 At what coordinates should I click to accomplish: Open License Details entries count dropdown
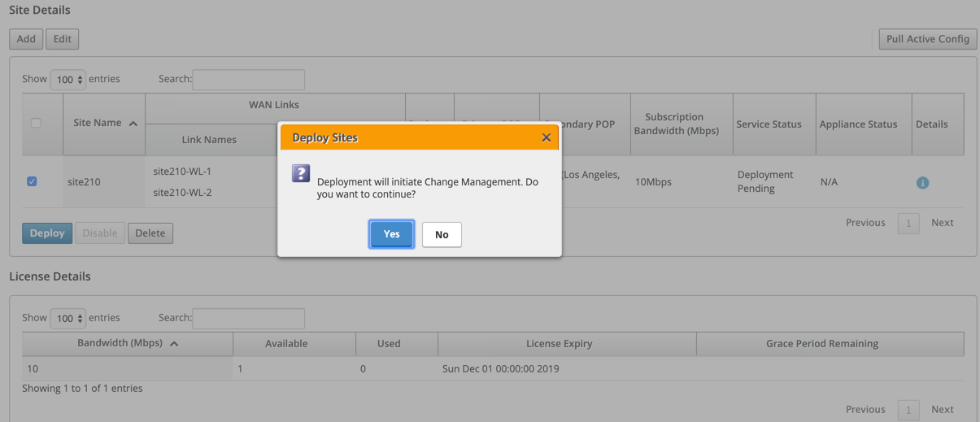[68, 319]
